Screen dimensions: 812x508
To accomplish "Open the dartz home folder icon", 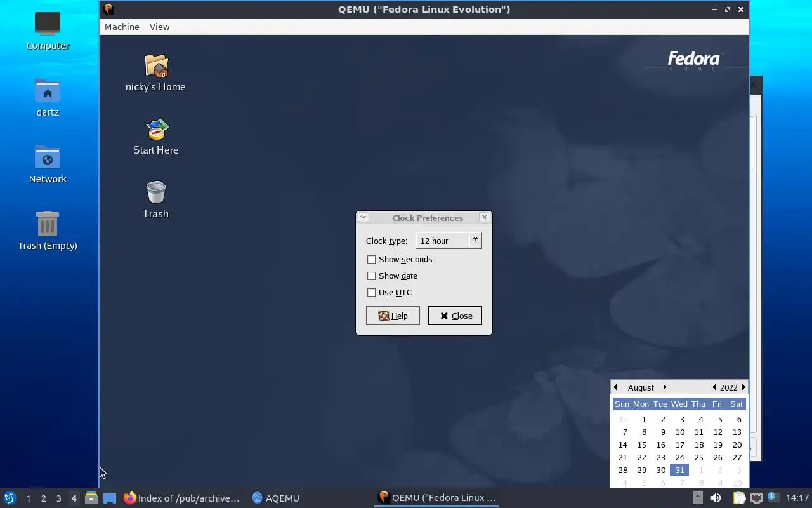I will click(48, 91).
